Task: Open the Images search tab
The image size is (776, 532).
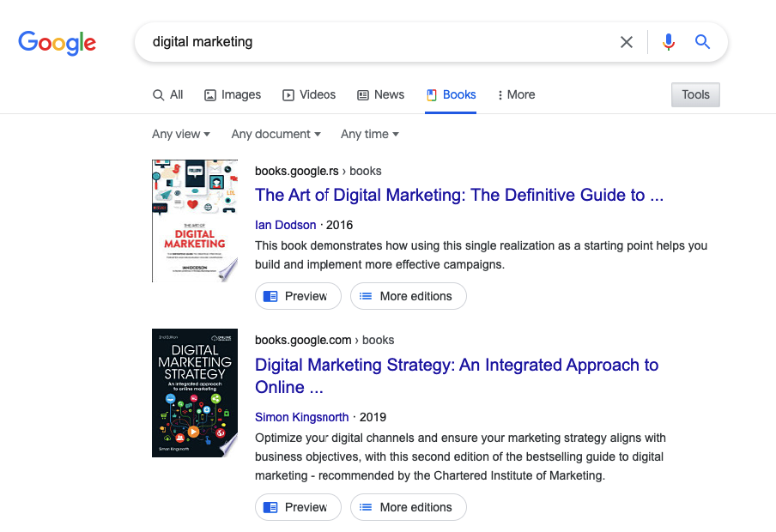Action: (233, 95)
